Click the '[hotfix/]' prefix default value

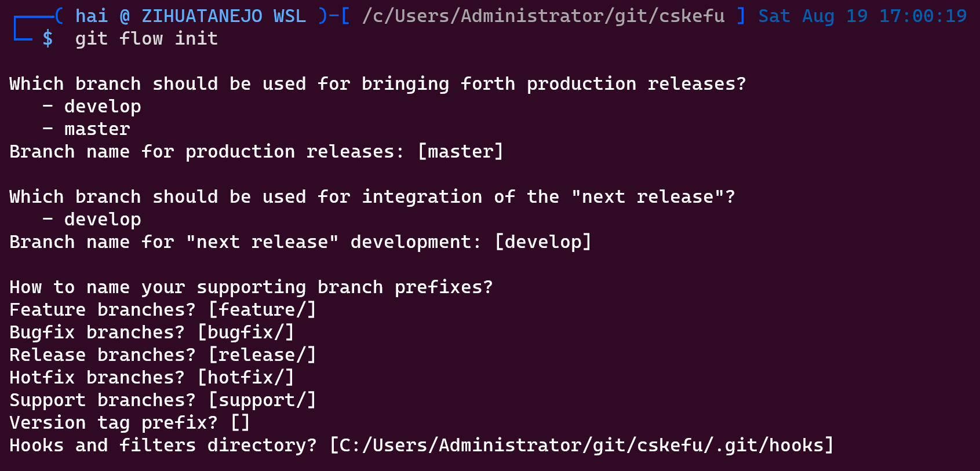click(246, 378)
